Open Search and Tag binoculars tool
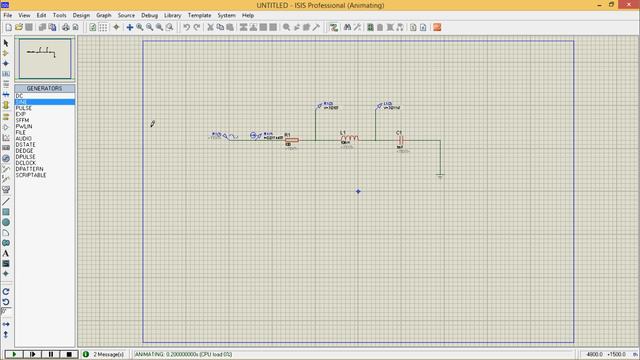 [347, 27]
